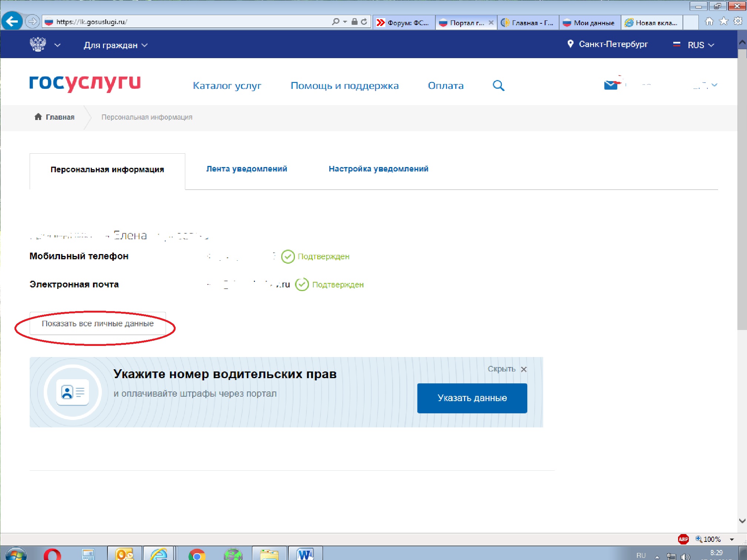
Task: Open the zoom level dropdown arrow
Action: click(x=732, y=539)
